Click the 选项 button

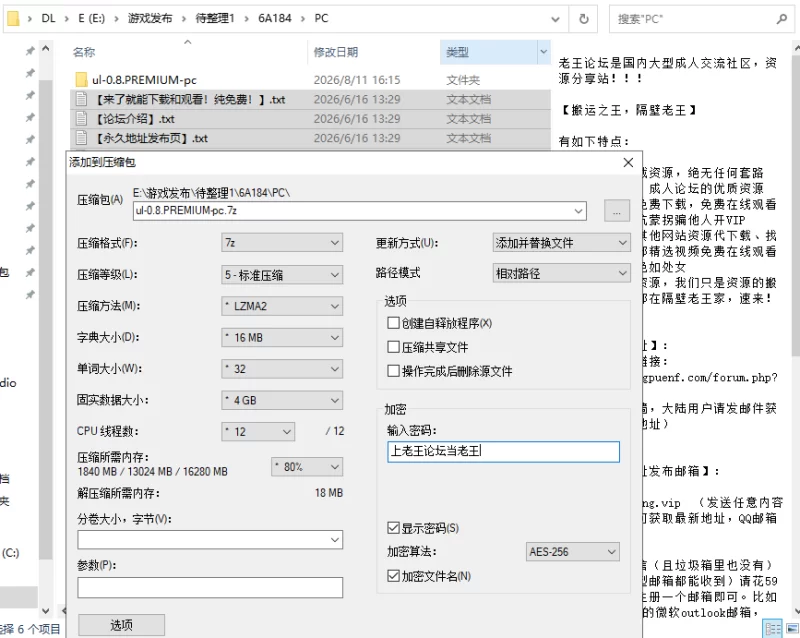121,625
